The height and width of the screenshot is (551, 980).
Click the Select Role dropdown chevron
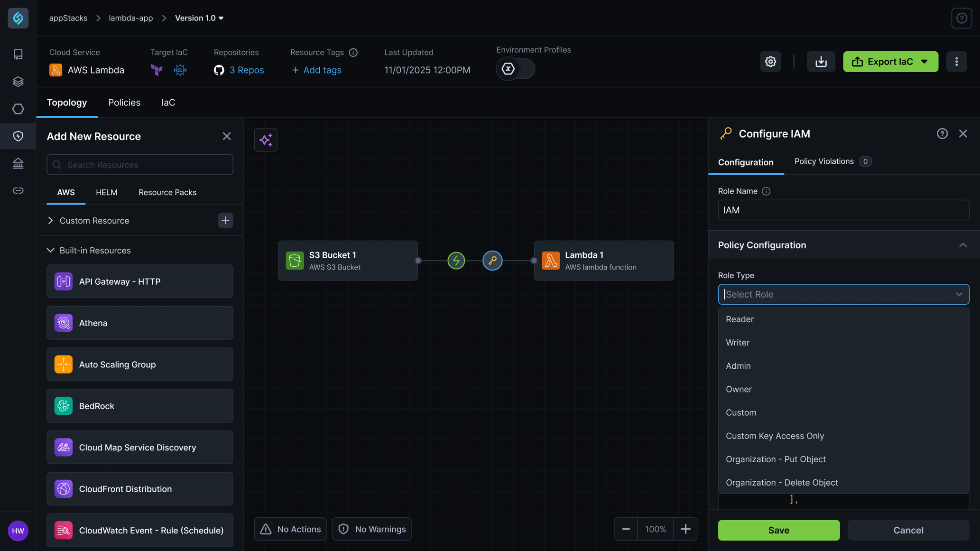[959, 294]
